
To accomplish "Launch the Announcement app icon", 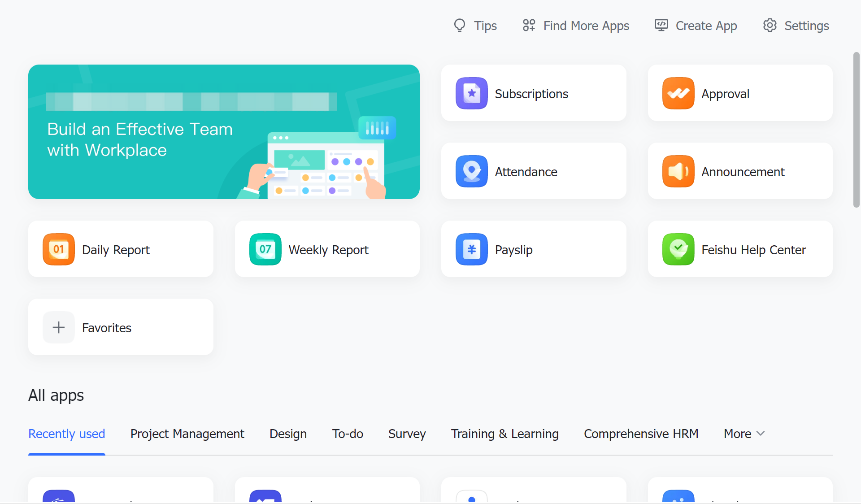I will 678,171.
